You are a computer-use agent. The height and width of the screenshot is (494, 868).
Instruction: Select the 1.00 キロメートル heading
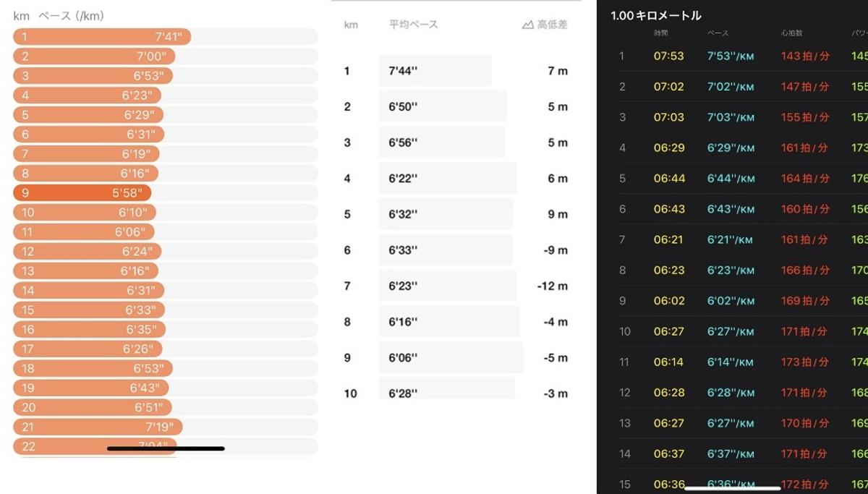coord(656,15)
